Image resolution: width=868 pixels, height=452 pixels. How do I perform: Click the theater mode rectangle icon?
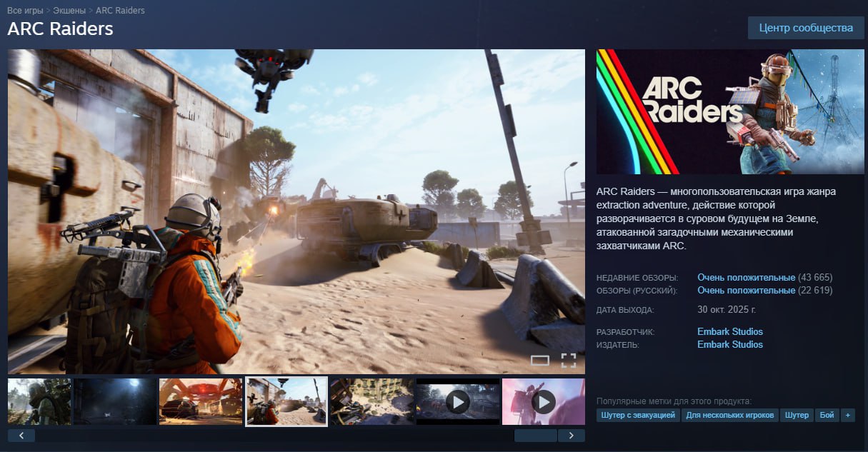pos(540,361)
